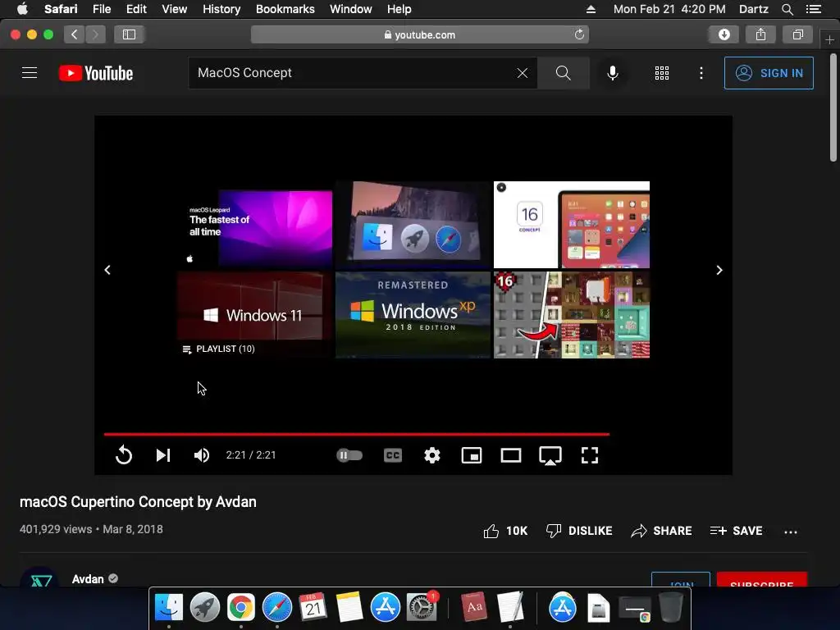Viewport: 840px width, 630px height.
Task: Click the youtube.com address field
Action: 419,34
